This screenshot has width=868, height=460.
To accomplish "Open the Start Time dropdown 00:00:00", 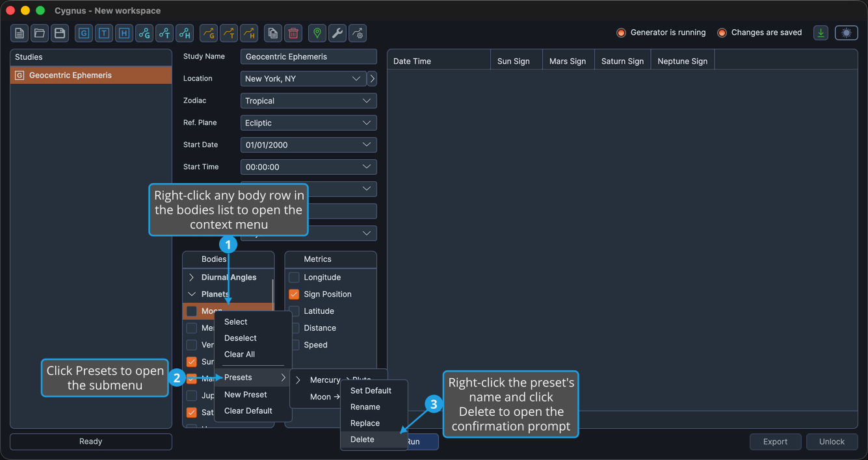I will pos(308,167).
